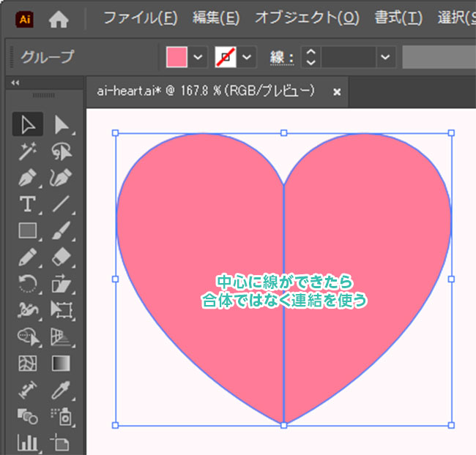Select the Eraser tool

tap(61, 257)
